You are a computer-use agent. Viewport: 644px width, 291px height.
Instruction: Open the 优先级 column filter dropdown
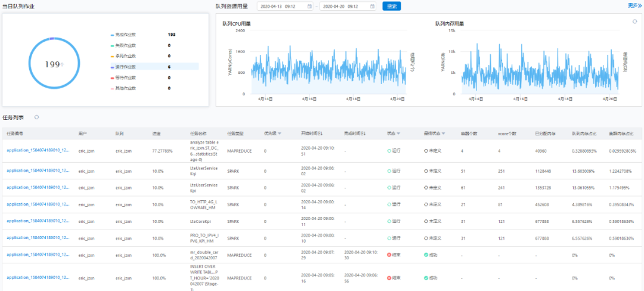pos(279,134)
